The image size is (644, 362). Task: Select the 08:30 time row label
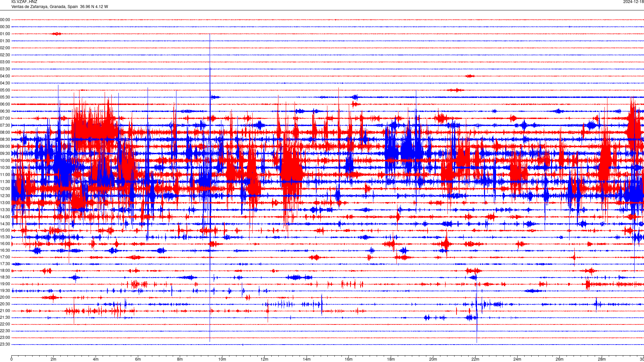coord(5,139)
